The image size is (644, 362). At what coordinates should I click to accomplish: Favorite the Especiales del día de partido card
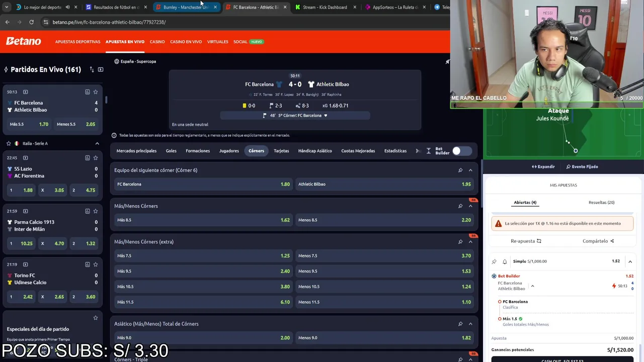click(96, 318)
